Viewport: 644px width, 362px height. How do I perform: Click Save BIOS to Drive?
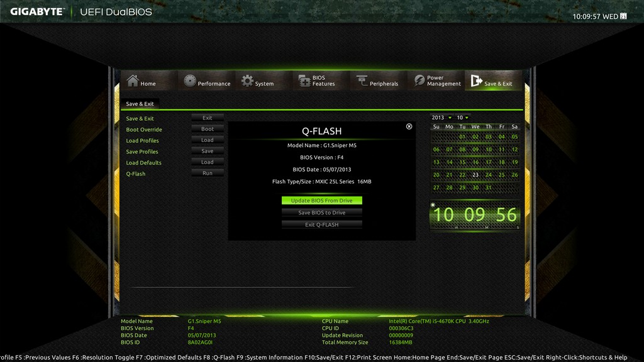[321, 212]
